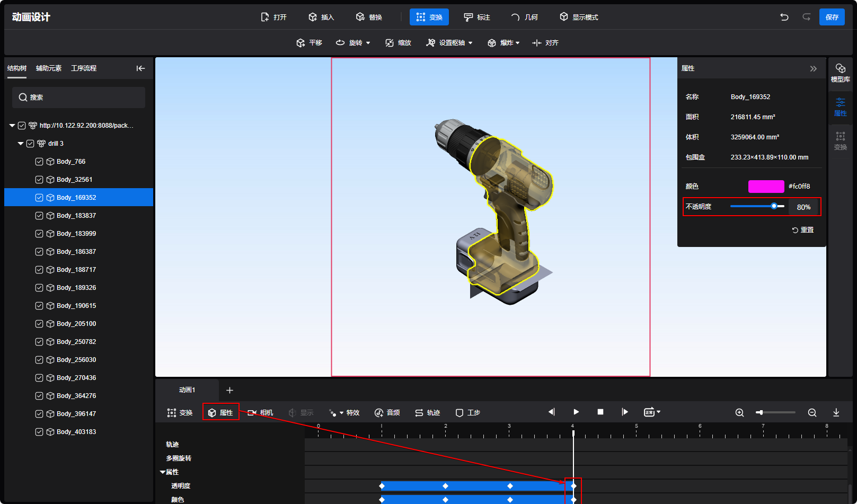Click the undo arrow icon
Image resolution: width=857 pixels, height=504 pixels.
(x=784, y=17)
